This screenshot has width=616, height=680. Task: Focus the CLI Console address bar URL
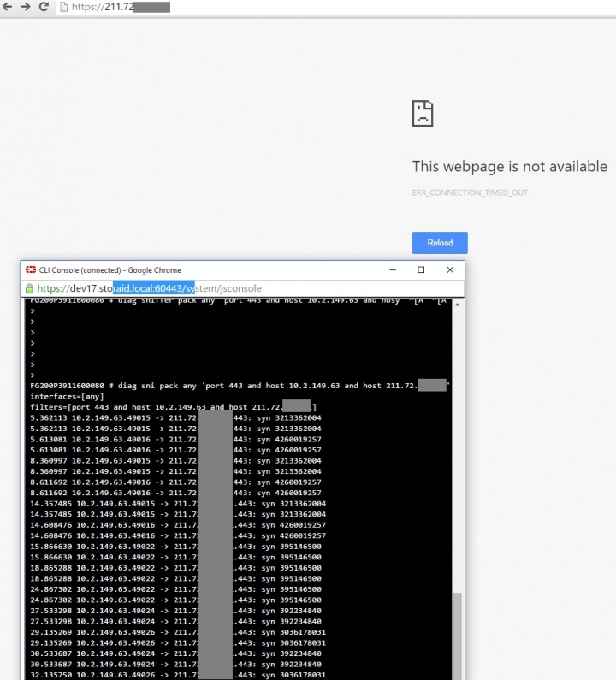click(243, 288)
